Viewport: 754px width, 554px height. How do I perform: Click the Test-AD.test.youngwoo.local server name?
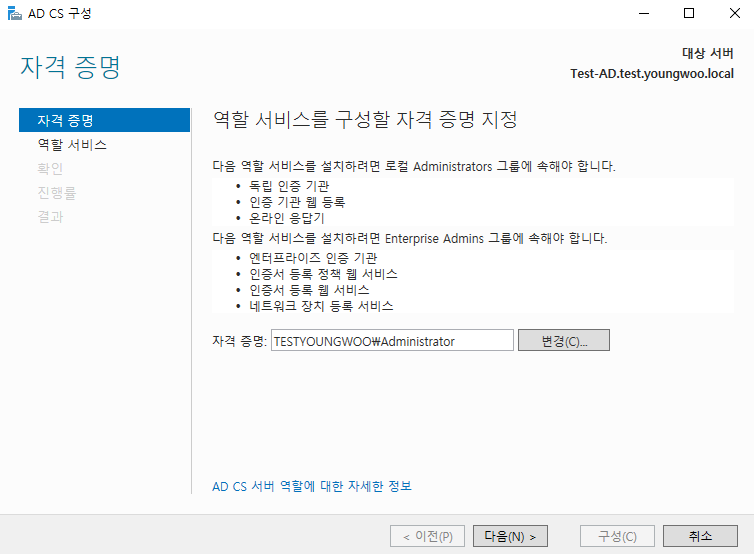[x=652, y=74]
